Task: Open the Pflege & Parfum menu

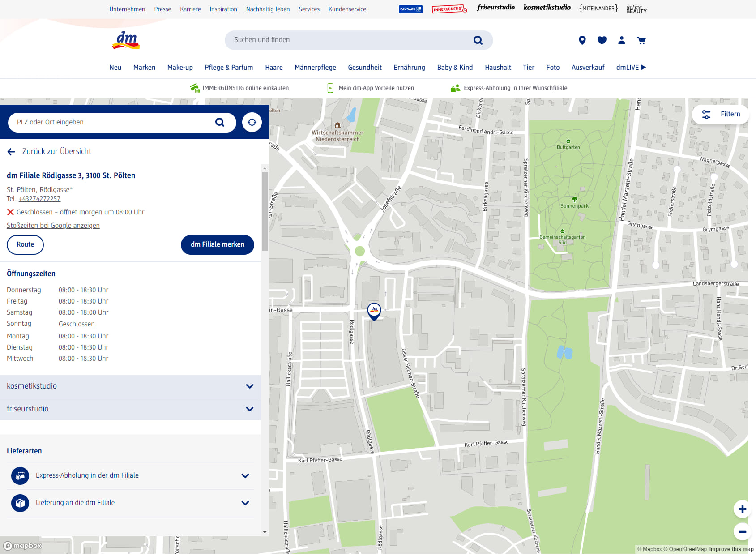Action: [229, 68]
